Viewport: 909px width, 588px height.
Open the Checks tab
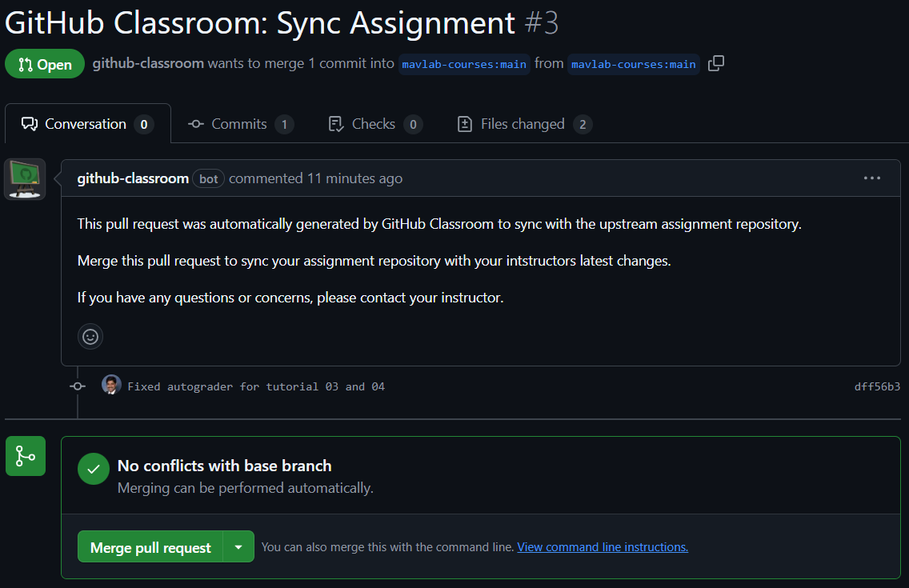374,124
